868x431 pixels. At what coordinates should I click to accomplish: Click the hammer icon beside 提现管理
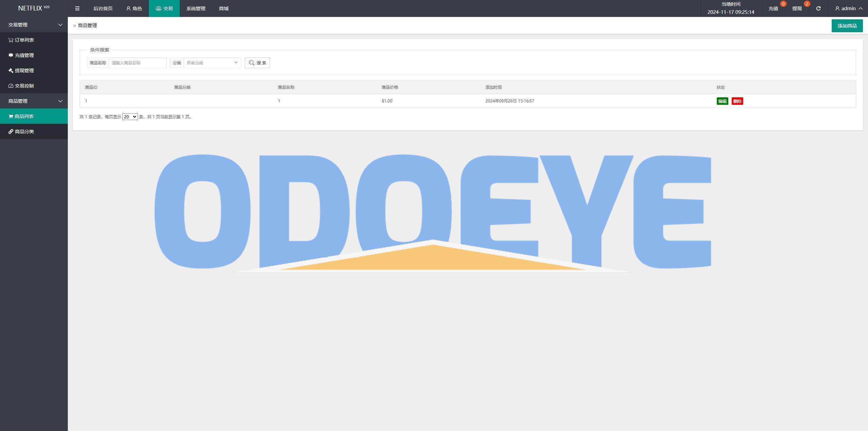(x=11, y=71)
